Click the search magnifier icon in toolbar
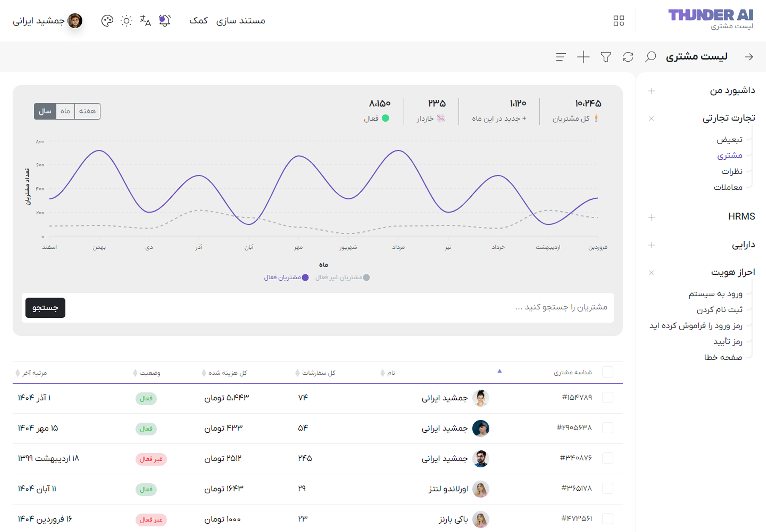Viewport: 766px width, 532px height. click(650, 57)
